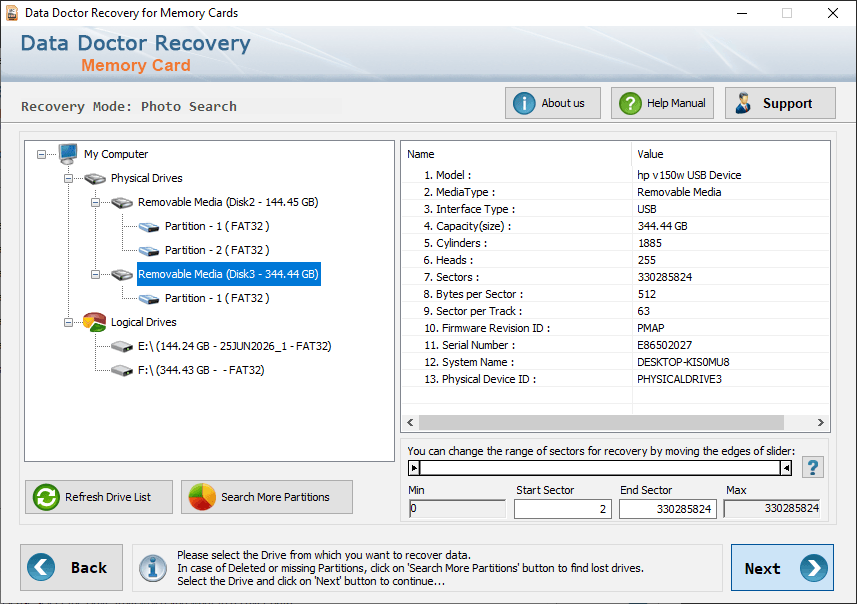The width and height of the screenshot is (857, 604).
Task: Click the Name column header
Action: [x=516, y=154]
